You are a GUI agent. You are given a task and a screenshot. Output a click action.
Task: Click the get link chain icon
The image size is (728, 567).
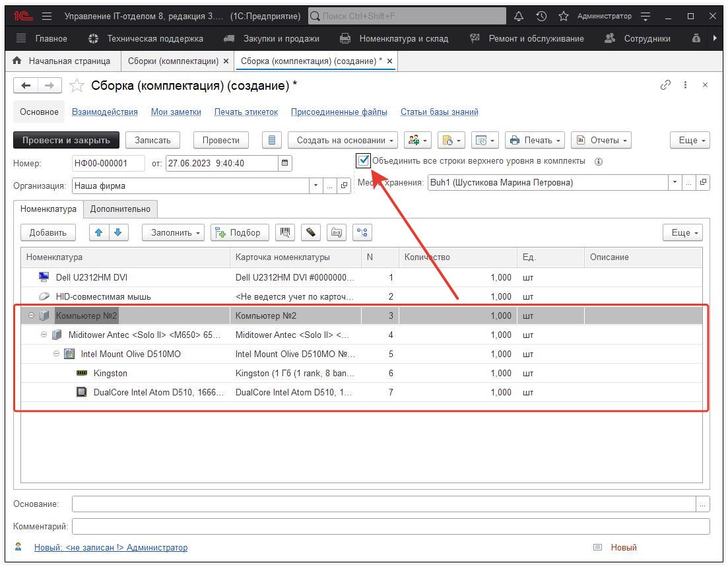665,85
